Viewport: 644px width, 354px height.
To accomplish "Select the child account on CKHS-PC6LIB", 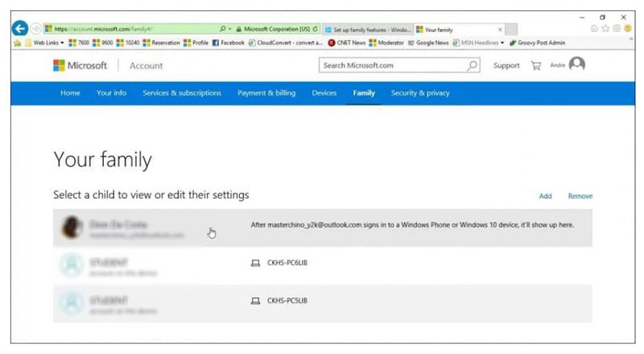I will 323,265.
